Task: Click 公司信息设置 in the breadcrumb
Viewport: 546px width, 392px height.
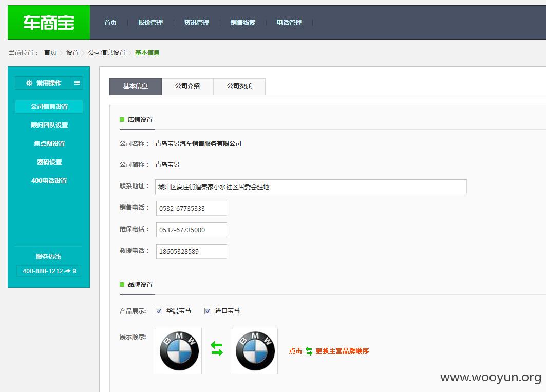Action: 106,52
